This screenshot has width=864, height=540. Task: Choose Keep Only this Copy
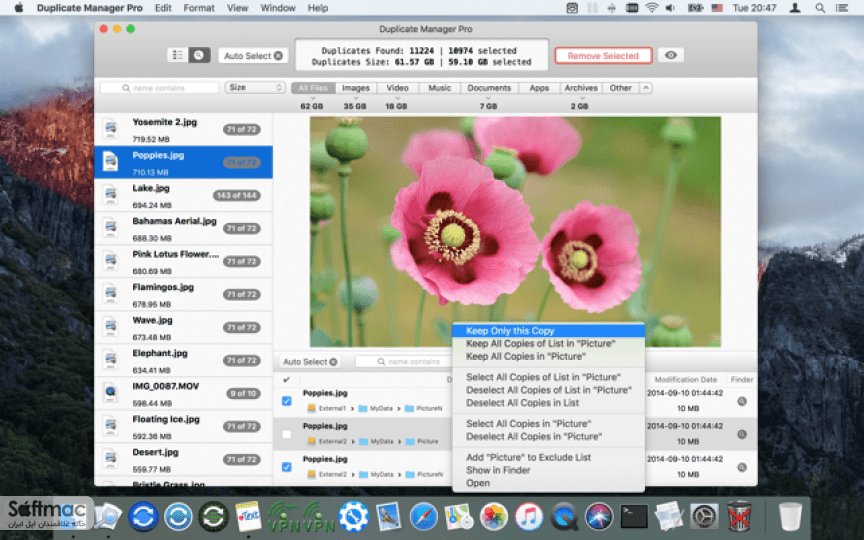pos(548,331)
